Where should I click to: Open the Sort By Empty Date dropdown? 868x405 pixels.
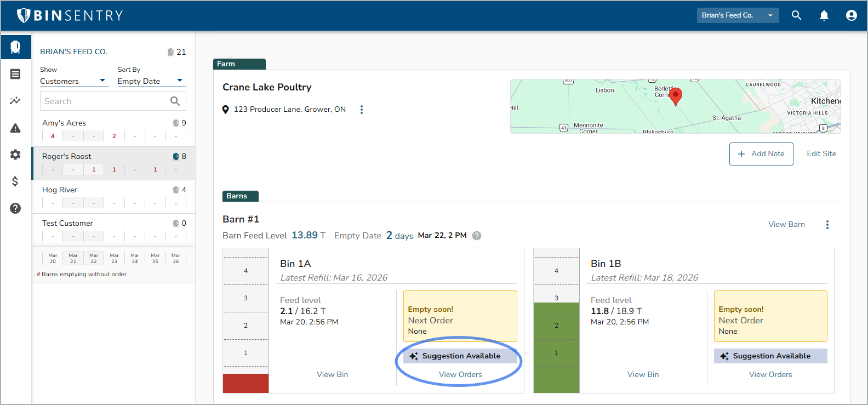[x=151, y=81]
